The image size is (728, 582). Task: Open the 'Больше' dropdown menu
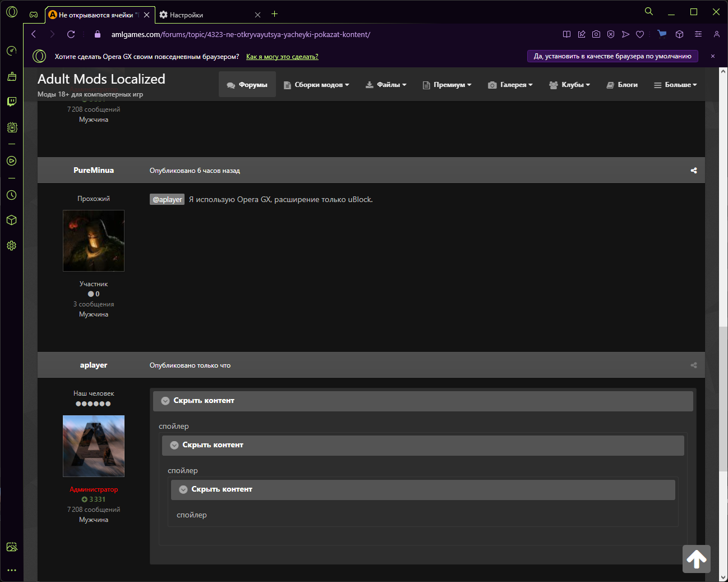675,85
